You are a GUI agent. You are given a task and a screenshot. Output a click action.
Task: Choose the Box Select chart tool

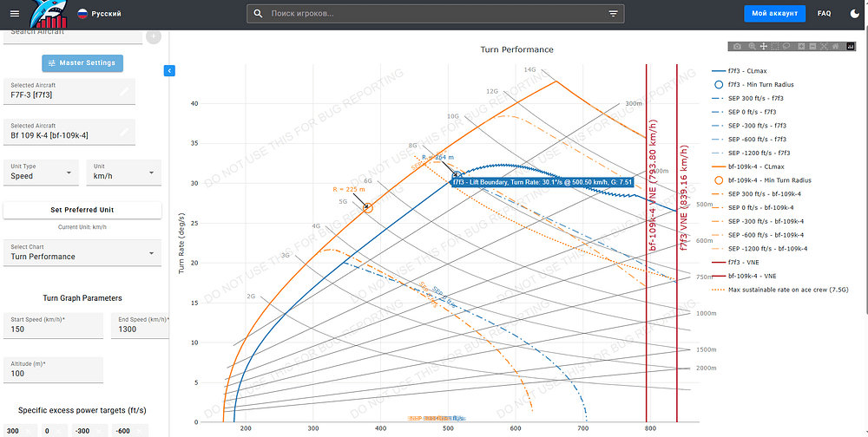(775, 46)
